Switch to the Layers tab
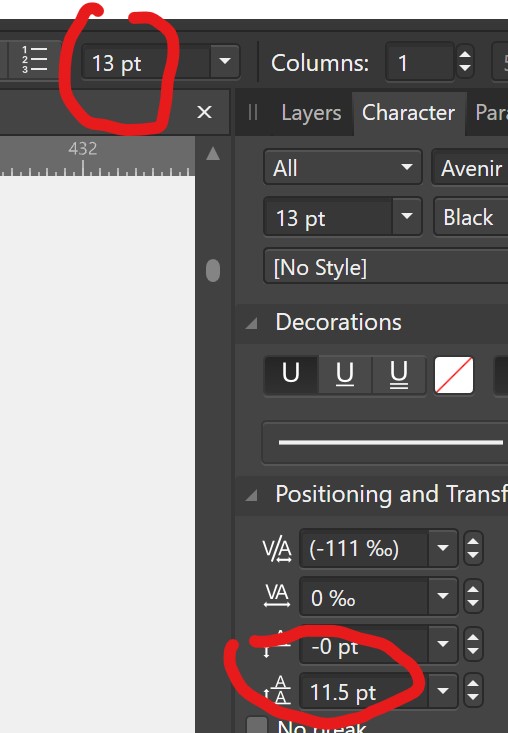 [x=311, y=113]
